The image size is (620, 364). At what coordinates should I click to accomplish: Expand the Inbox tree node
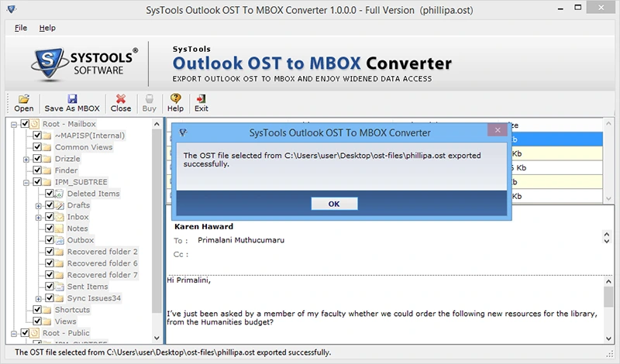tap(38, 218)
